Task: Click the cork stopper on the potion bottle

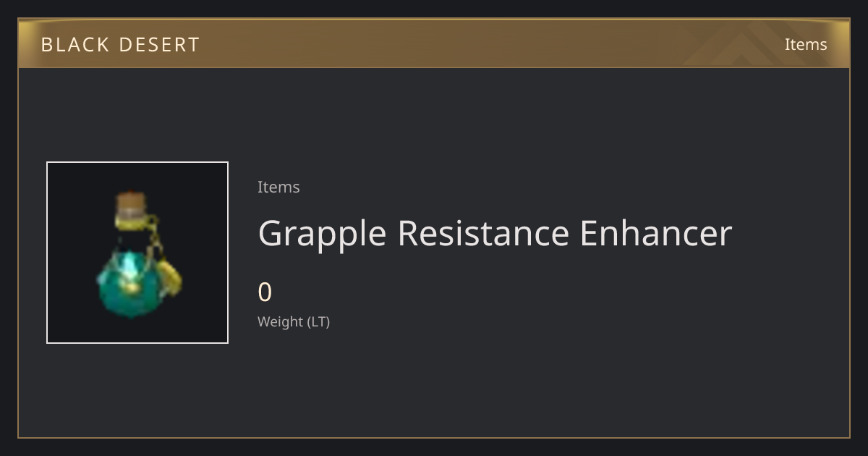Action: click(130, 204)
